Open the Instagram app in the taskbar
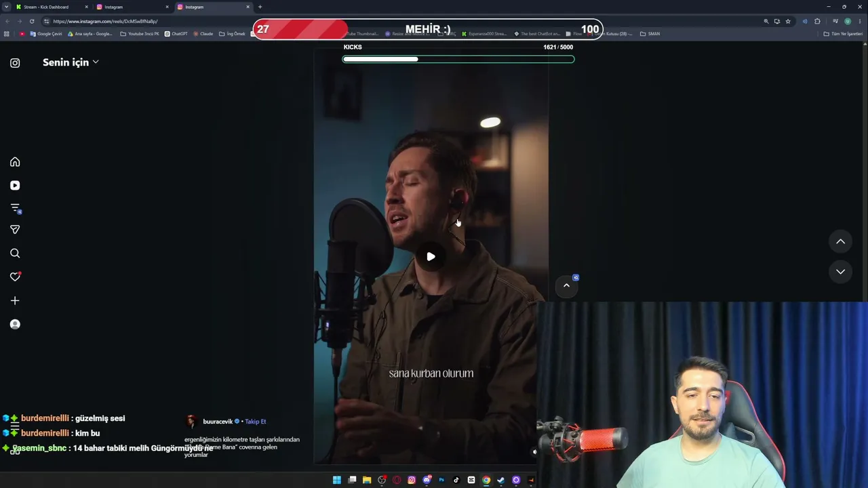 tap(412, 480)
